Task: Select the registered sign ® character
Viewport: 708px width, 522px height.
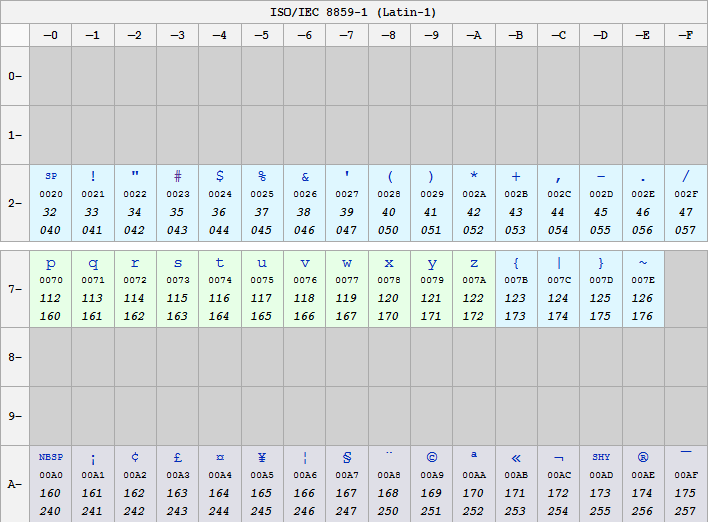Action: pyautogui.click(x=643, y=458)
